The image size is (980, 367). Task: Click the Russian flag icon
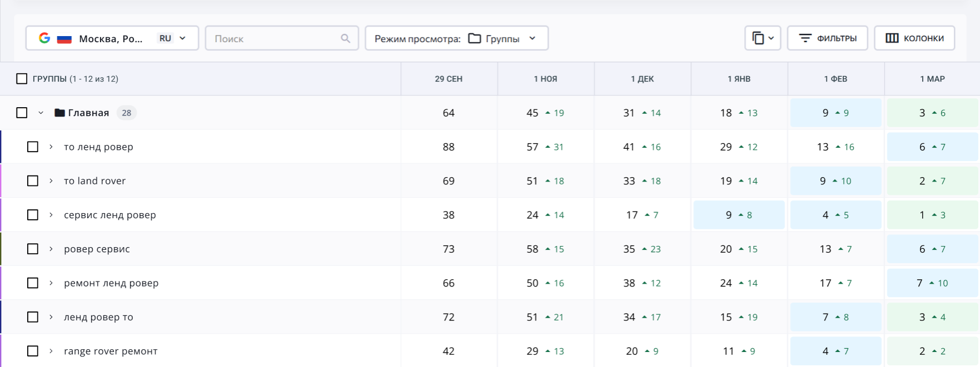pyautogui.click(x=64, y=39)
